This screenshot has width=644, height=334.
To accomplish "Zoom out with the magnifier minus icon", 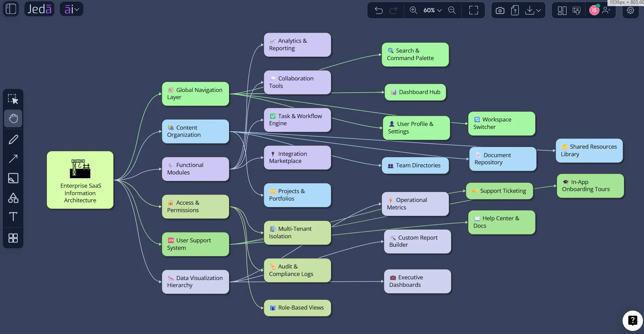I will pyautogui.click(x=452, y=10).
